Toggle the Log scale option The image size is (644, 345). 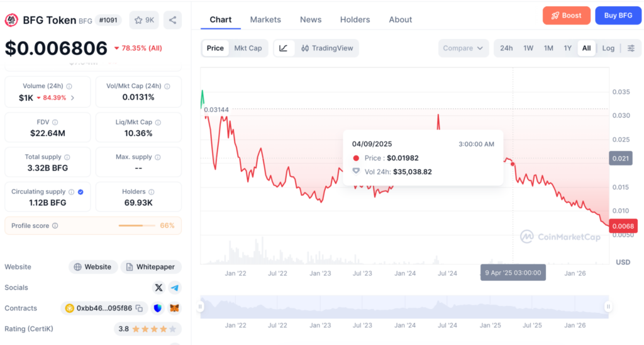pos(608,48)
